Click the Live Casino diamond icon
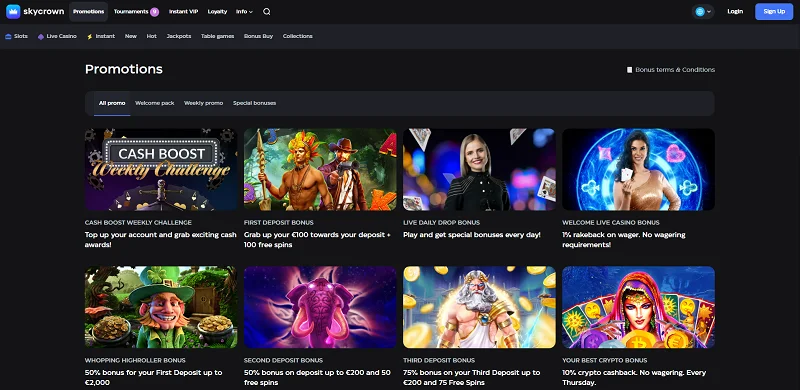Image resolution: width=800 pixels, height=390 pixels. click(41, 37)
